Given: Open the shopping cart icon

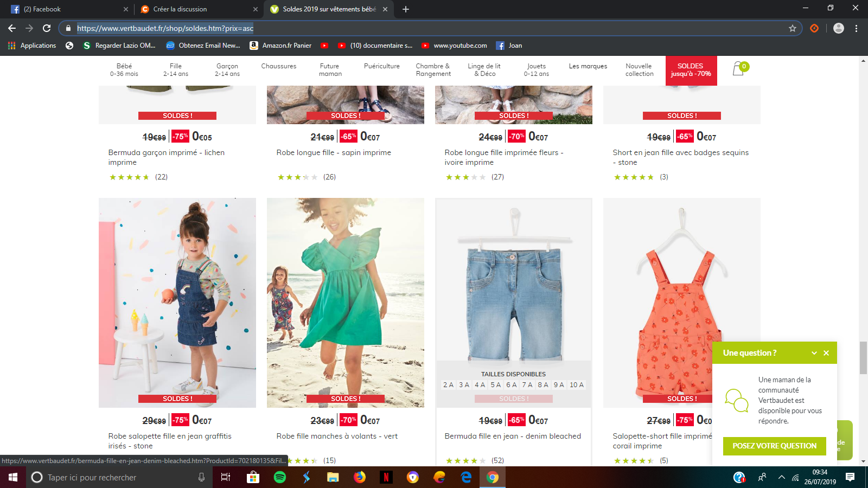Looking at the screenshot, I should pos(738,69).
